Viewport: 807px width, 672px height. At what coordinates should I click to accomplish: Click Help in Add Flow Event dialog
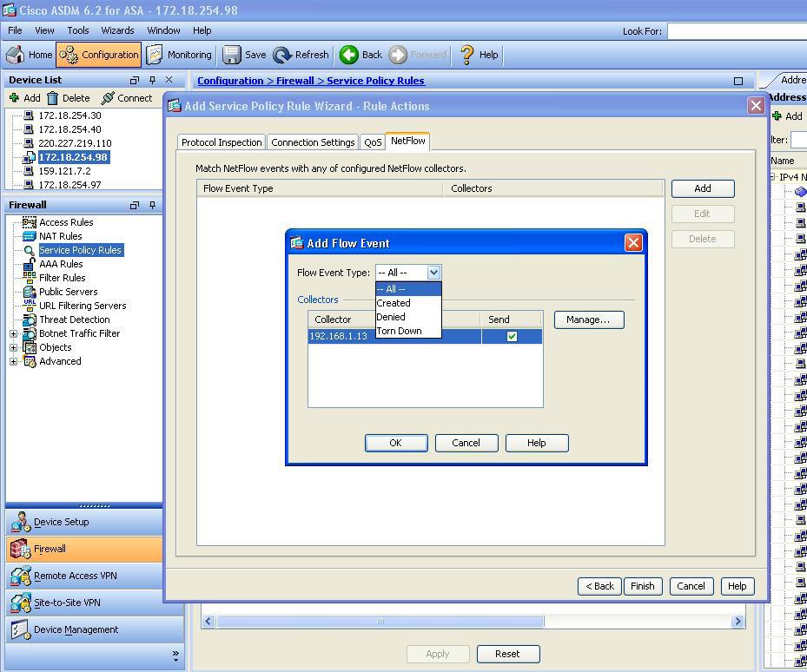(537, 443)
